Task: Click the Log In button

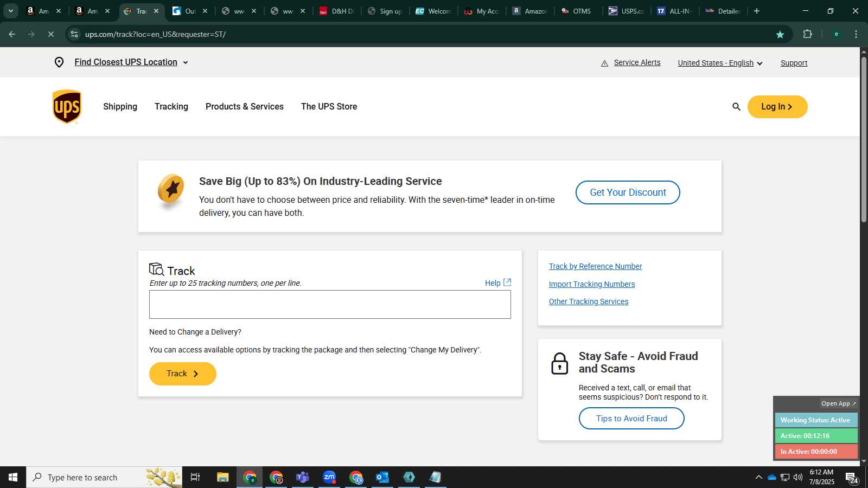Action: pyautogui.click(x=777, y=107)
